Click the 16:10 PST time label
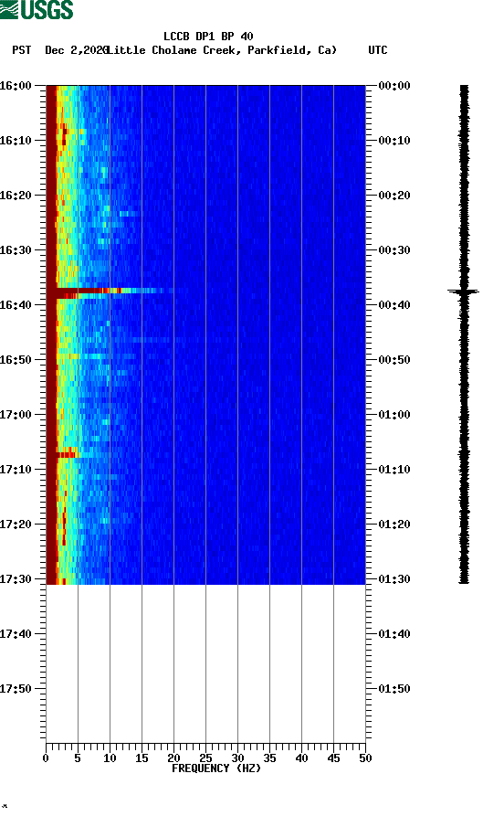Screen dimensions: 504x816 tap(16, 141)
